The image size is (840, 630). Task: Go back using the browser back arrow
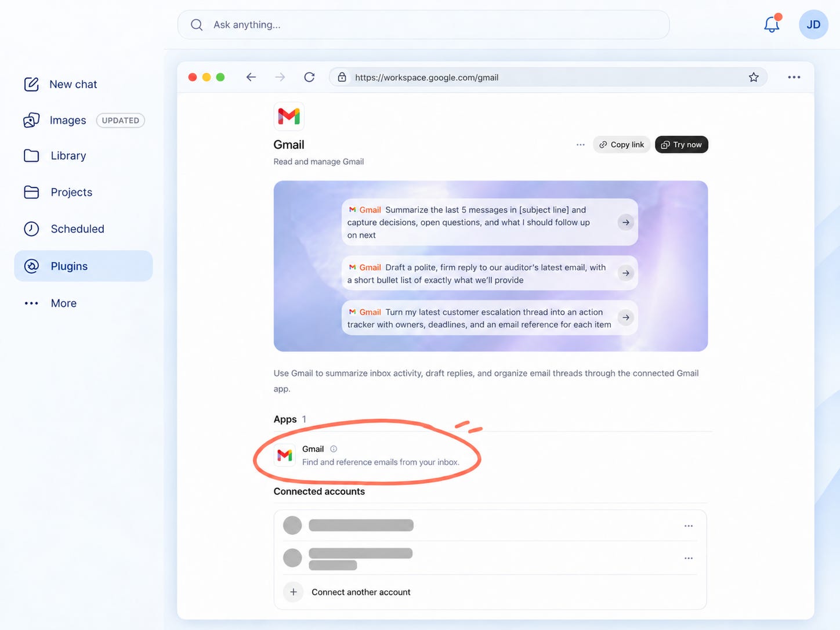tap(251, 77)
